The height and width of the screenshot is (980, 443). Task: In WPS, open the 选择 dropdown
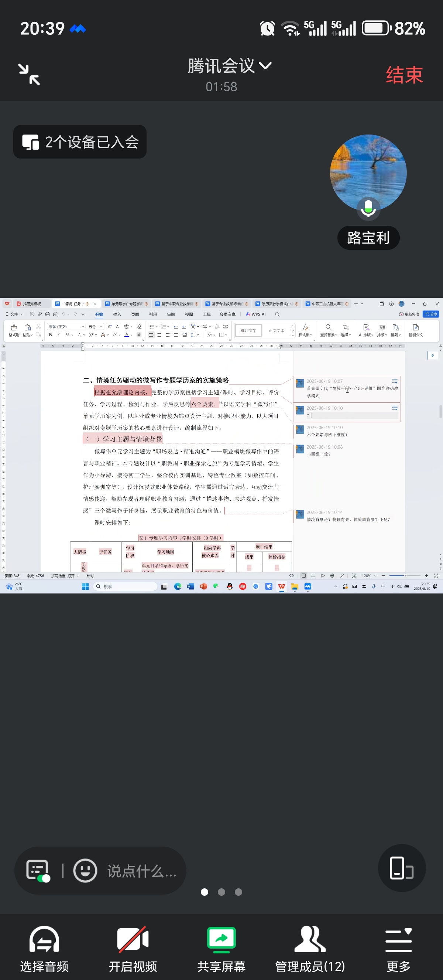click(346, 330)
